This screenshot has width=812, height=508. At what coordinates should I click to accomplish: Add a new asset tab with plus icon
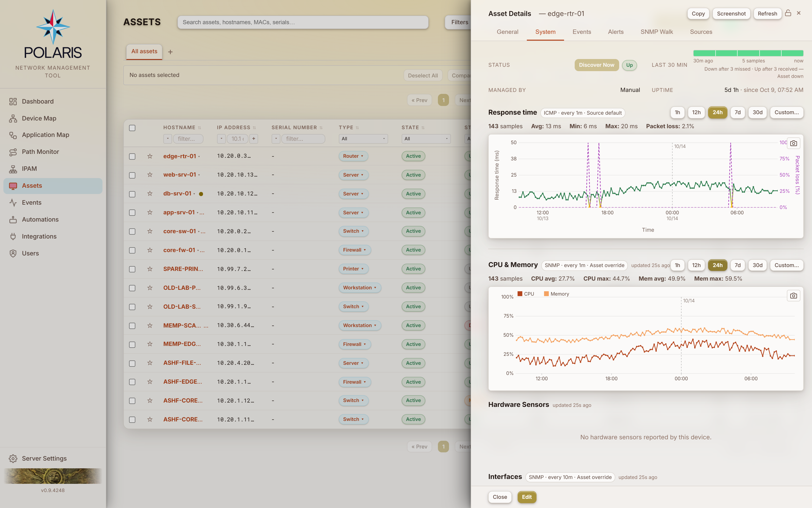(x=170, y=52)
